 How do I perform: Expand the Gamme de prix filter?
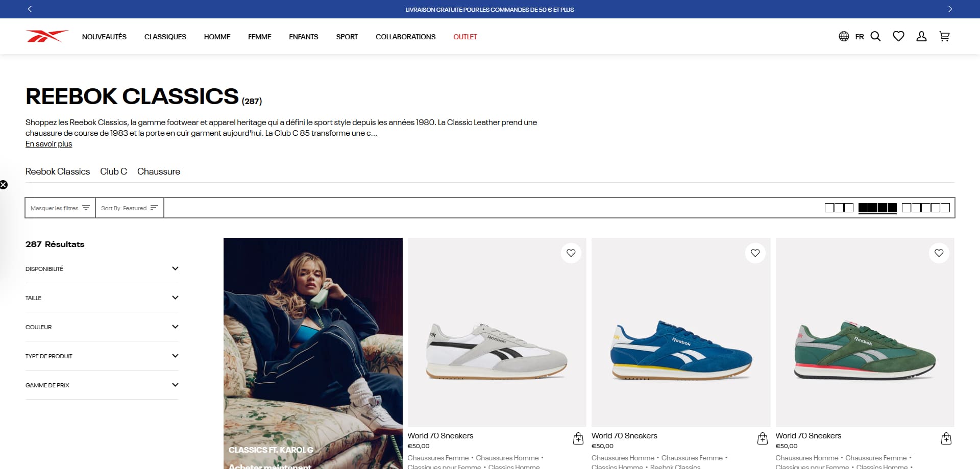102,385
